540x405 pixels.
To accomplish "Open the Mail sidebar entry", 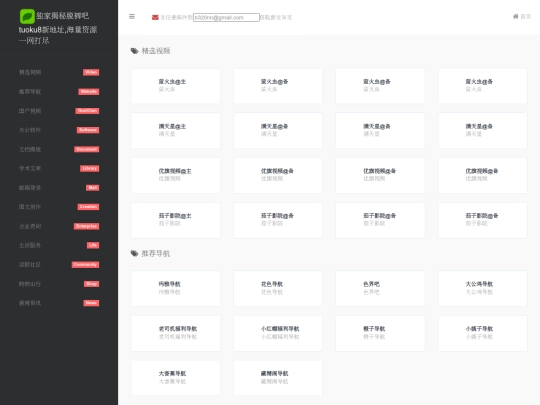I will point(59,188).
